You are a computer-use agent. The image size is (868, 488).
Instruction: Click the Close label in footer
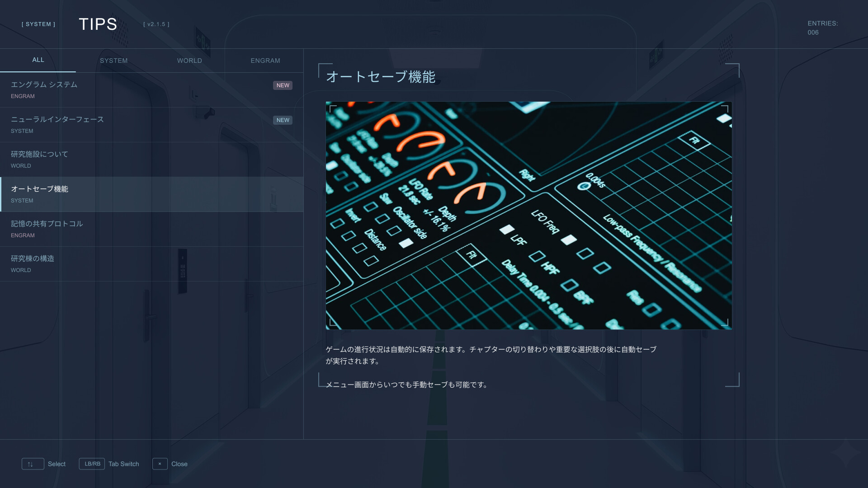point(179,464)
